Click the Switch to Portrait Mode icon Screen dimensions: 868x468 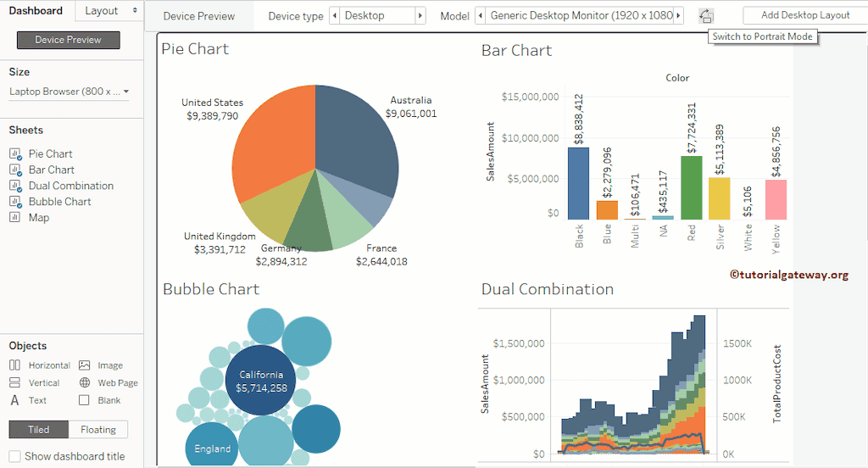click(706, 15)
